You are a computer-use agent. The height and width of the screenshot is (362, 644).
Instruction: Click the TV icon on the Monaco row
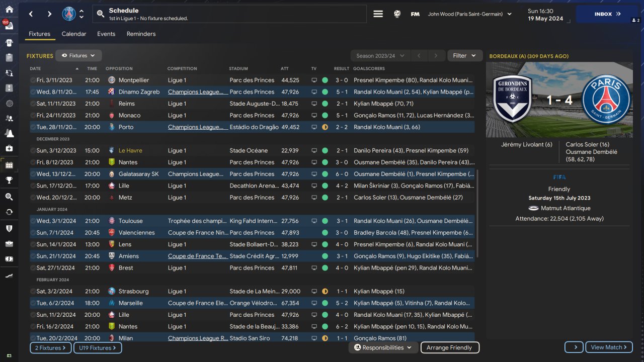314,115
